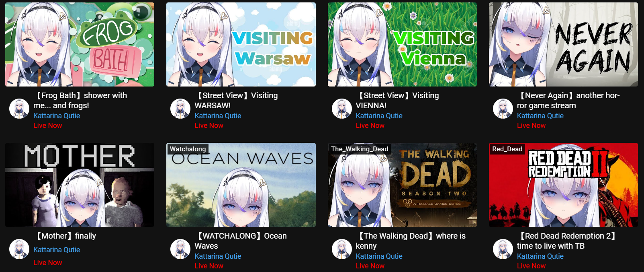Click the Red Dead Redemption 2 video title
Image resolution: width=644 pixels, height=272 pixels.
(567, 241)
